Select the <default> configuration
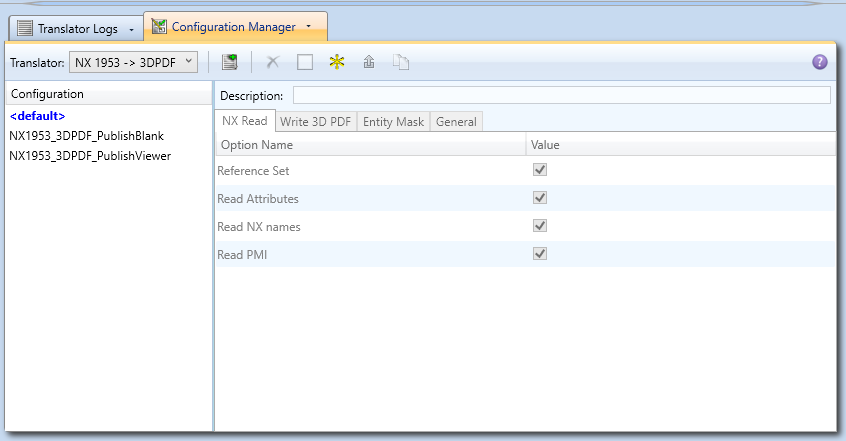Viewport: 846px width, 441px height. coord(38,116)
